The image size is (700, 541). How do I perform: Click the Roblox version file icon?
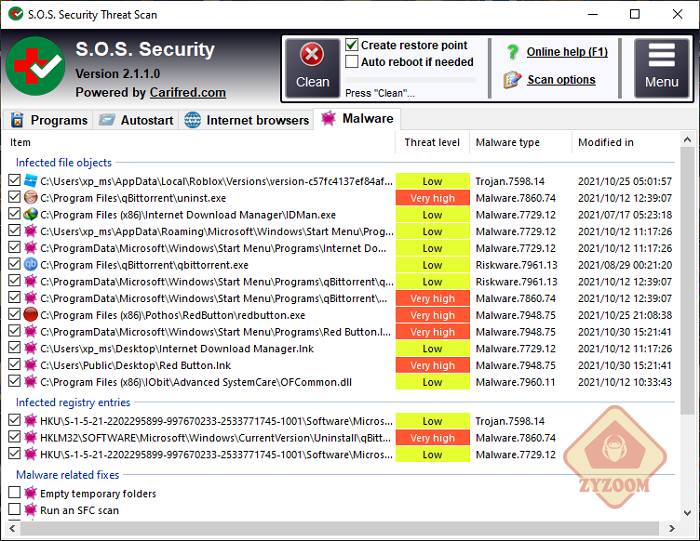[30, 181]
